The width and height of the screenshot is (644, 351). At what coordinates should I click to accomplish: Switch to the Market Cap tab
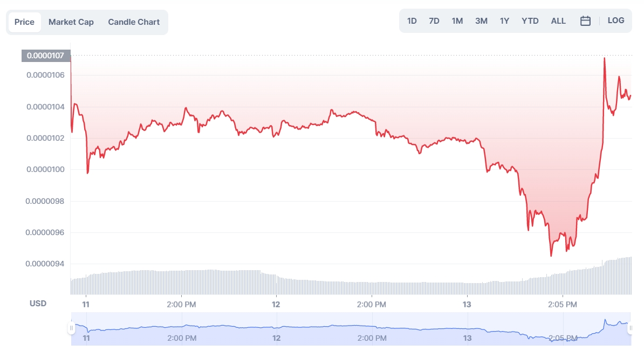[x=71, y=22]
